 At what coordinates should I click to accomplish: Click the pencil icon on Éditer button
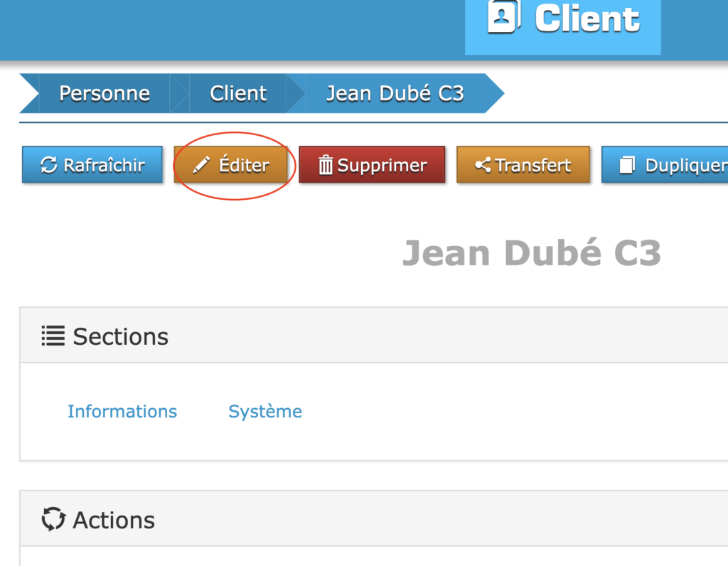coord(202,166)
